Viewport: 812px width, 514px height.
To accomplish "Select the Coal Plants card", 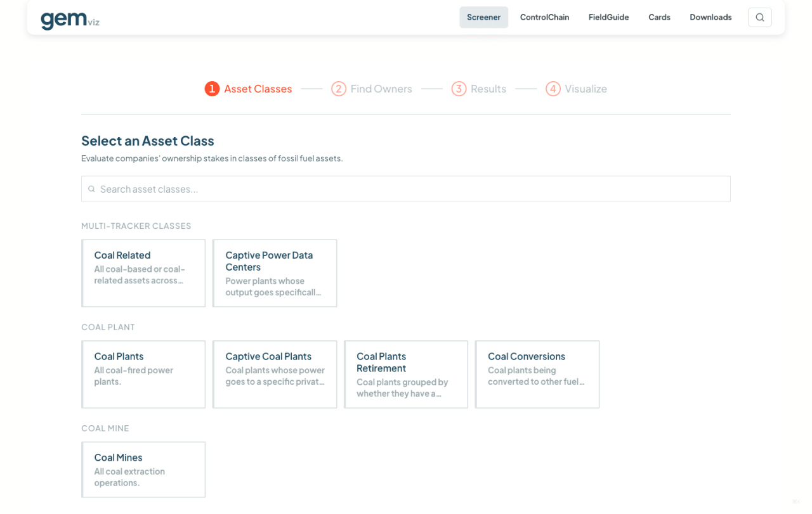I will coord(143,375).
